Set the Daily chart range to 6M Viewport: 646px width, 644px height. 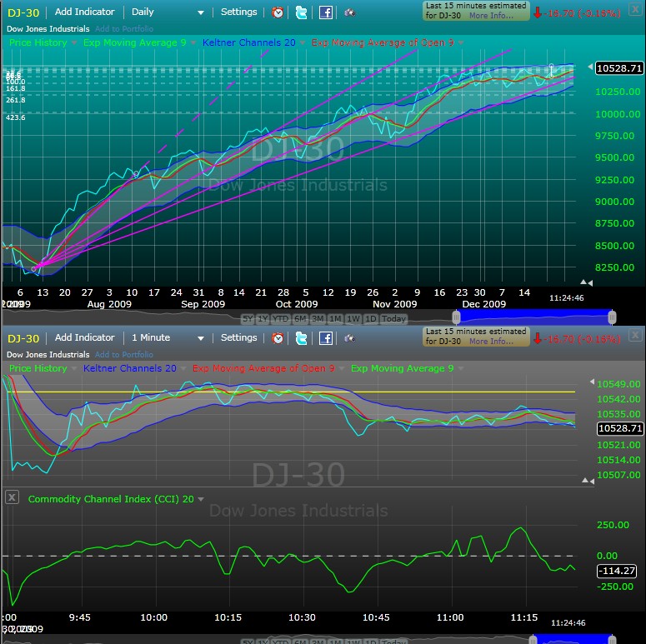click(x=300, y=319)
